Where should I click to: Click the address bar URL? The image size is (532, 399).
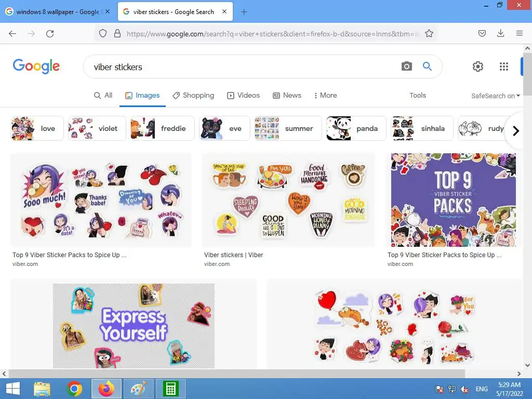[x=273, y=34]
